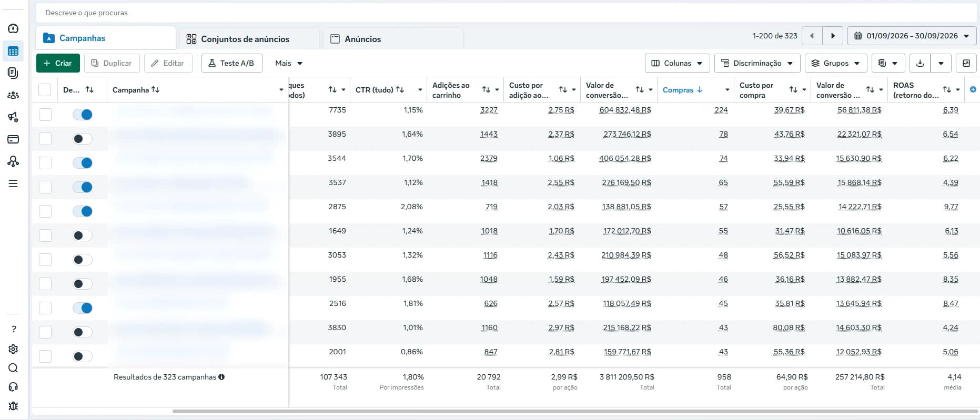This screenshot has height=420, width=980.
Task: Enable the toggle in the 3830 clicks row
Action: 83,332
